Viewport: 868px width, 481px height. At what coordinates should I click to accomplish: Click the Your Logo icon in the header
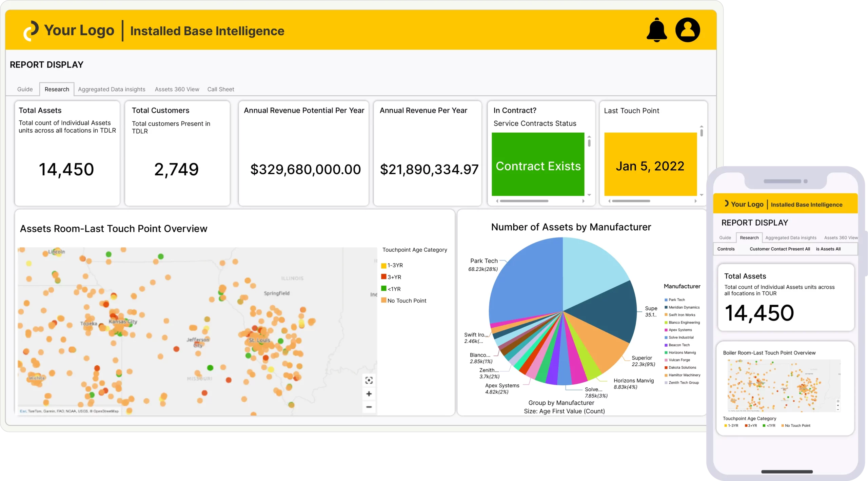coord(31,31)
